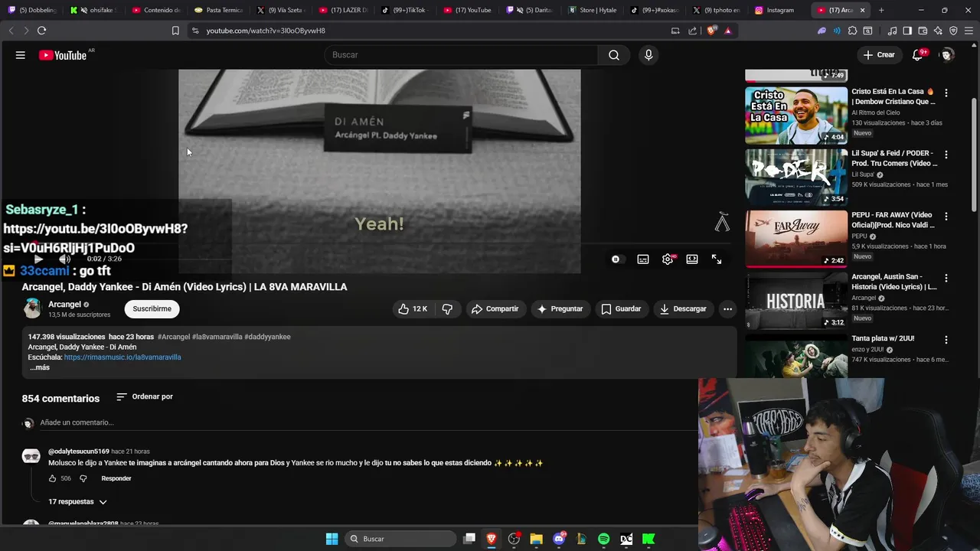The height and width of the screenshot is (551, 980).
Task: Switch to the Instagram tab
Action: coord(778,10)
